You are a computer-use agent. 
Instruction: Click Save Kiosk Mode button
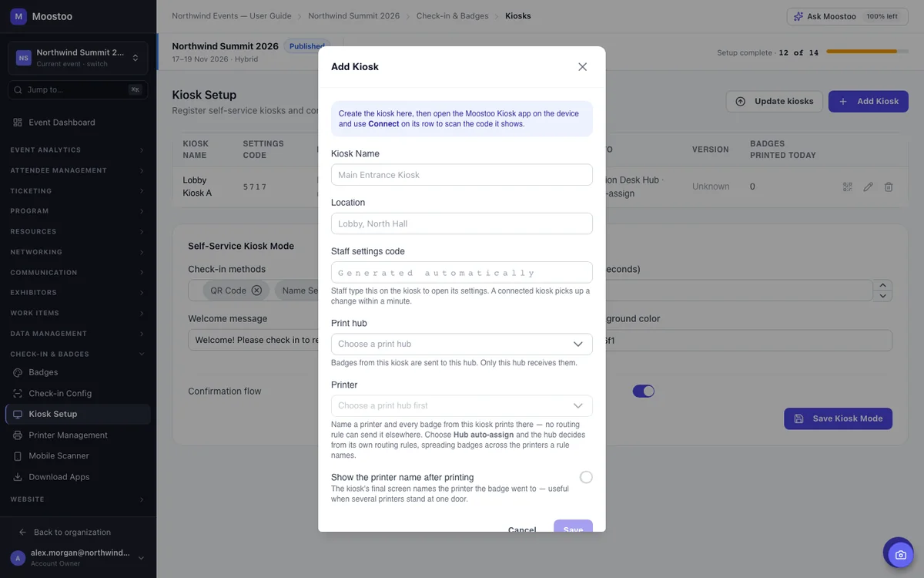point(839,418)
